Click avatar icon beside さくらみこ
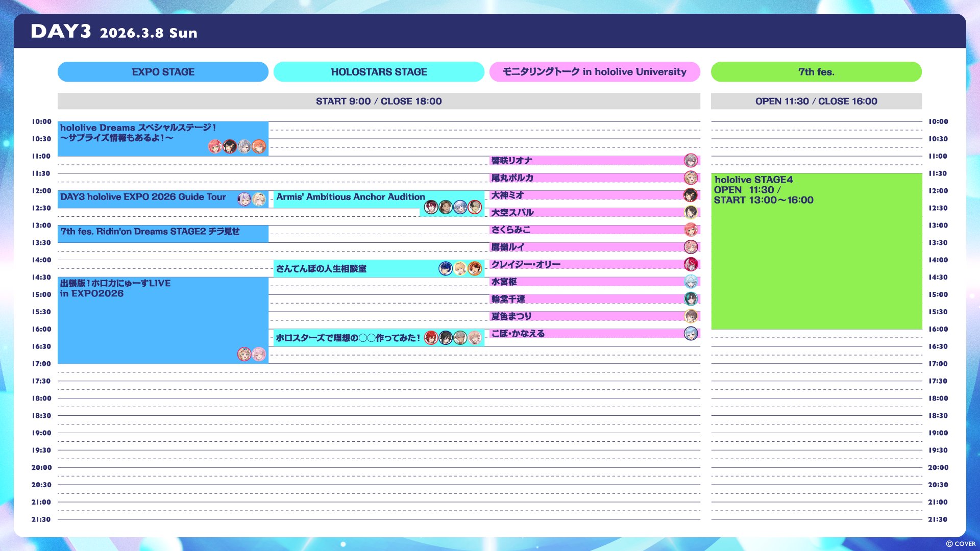 tap(691, 230)
